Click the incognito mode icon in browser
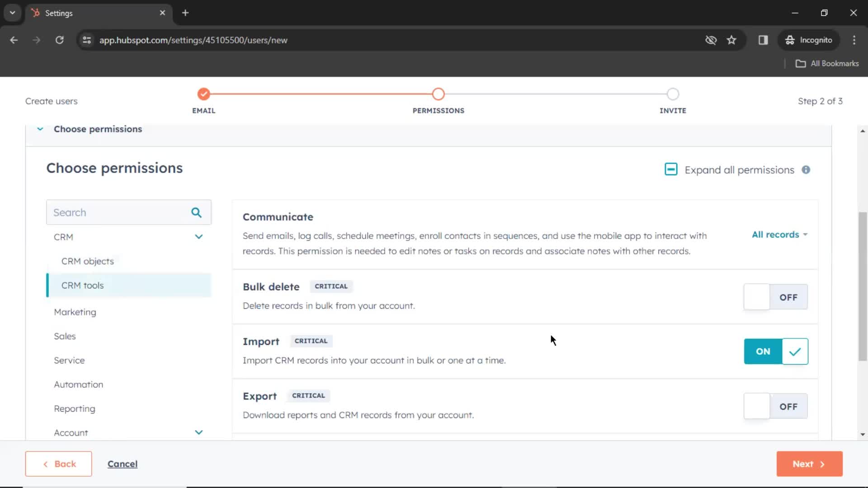 790,40
